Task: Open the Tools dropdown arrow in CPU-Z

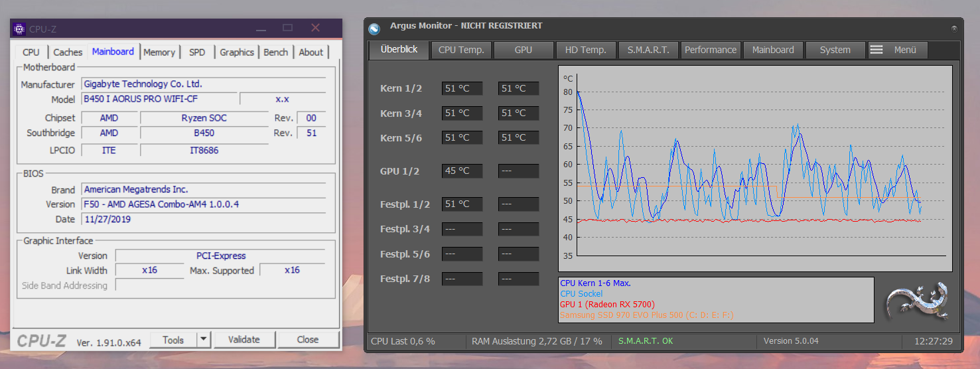Action: 204,340
